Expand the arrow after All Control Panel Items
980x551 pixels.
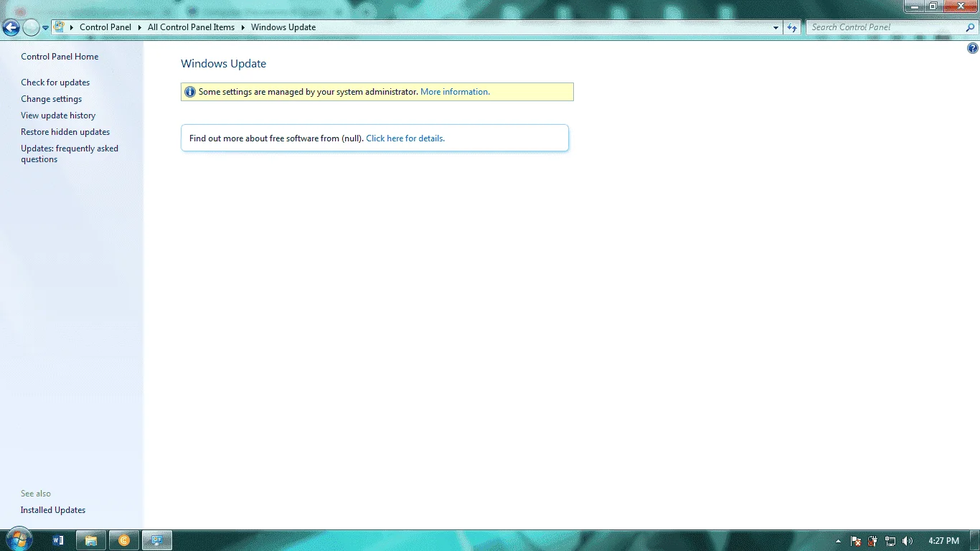click(x=242, y=27)
